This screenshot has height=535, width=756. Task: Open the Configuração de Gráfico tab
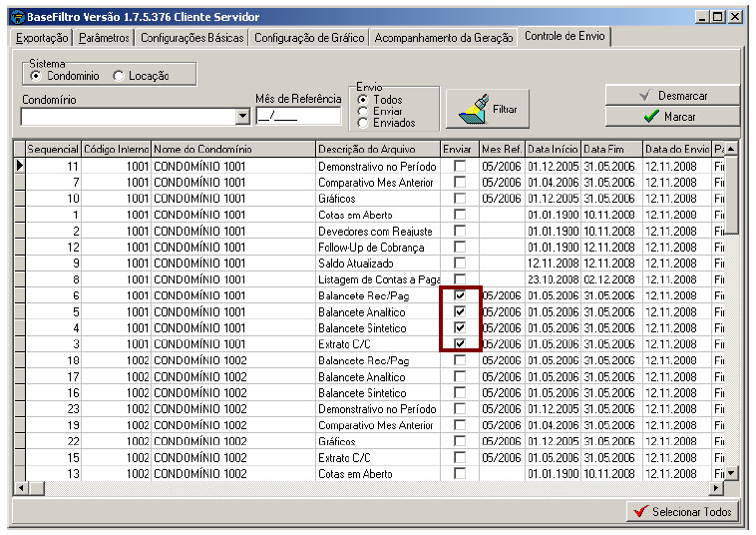(x=309, y=38)
